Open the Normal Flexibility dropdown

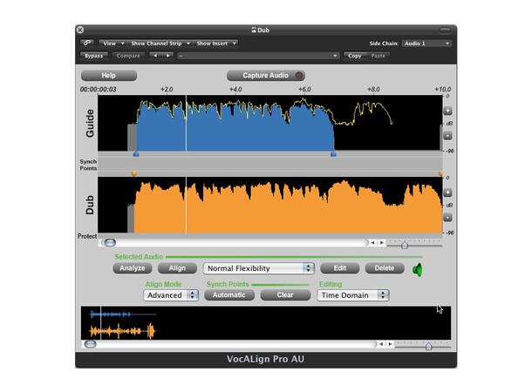pyautogui.click(x=258, y=268)
